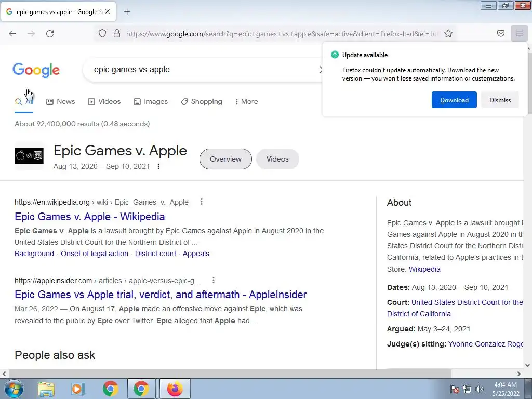Download the Firefox update

coord(454,100)
